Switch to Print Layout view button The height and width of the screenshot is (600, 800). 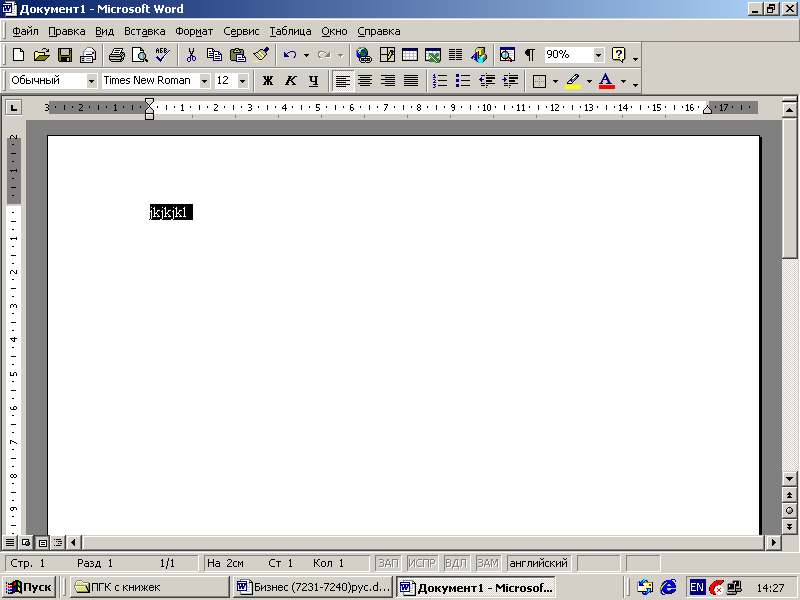point(43,543)
